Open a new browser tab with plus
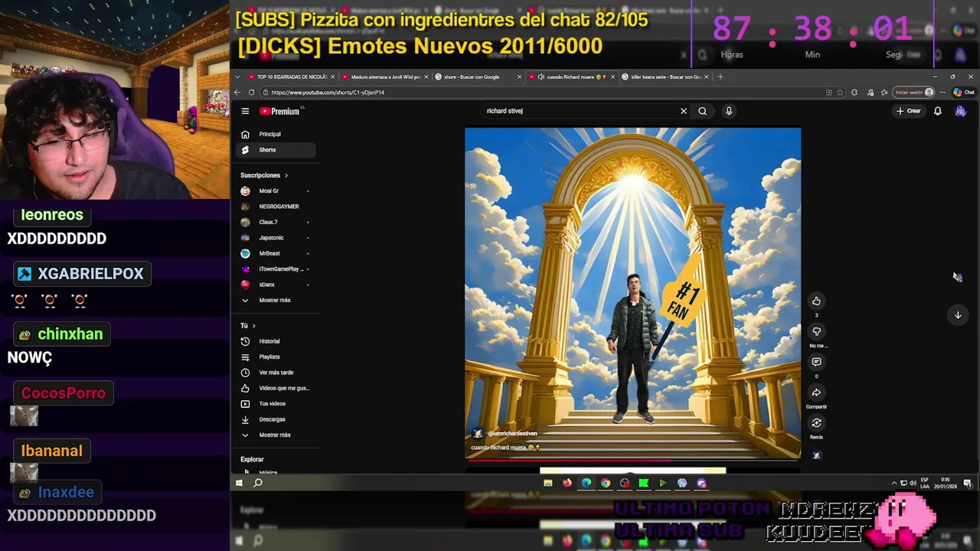This screenshot has height=551, width=980. click(x=720, y=77)
